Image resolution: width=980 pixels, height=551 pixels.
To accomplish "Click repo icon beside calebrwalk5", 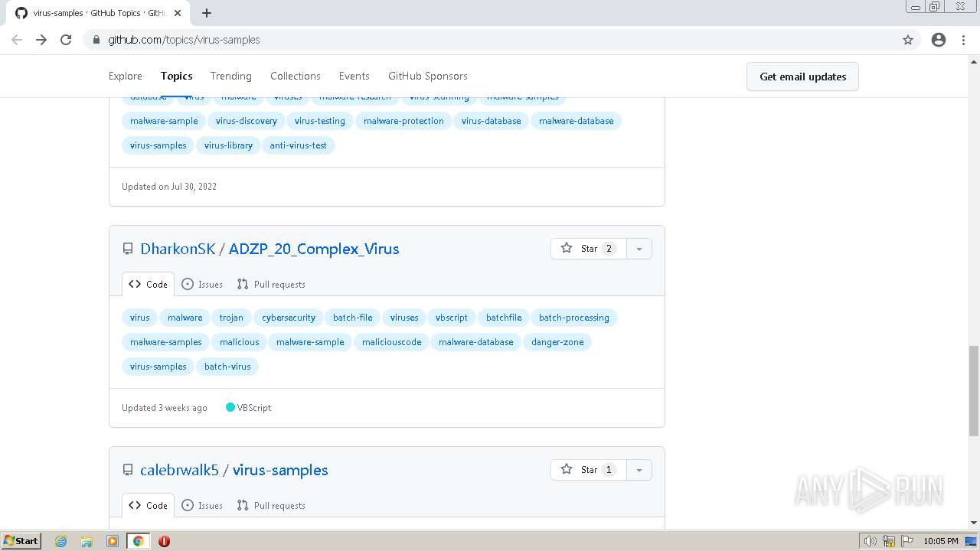I will click(x=128, y=470).
